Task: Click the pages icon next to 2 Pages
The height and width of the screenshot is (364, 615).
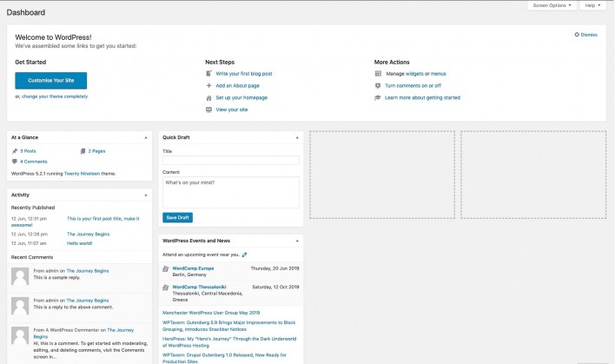Action: tap(83, 151)
